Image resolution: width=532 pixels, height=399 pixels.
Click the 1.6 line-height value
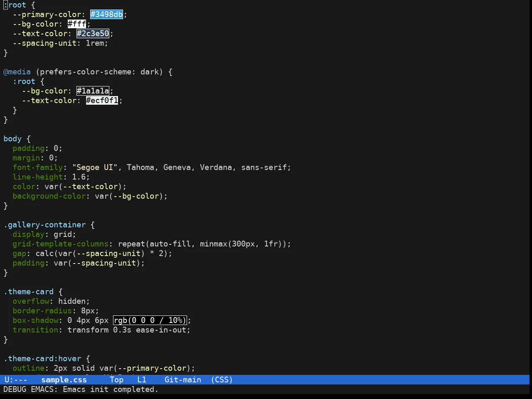coord(79,177)
